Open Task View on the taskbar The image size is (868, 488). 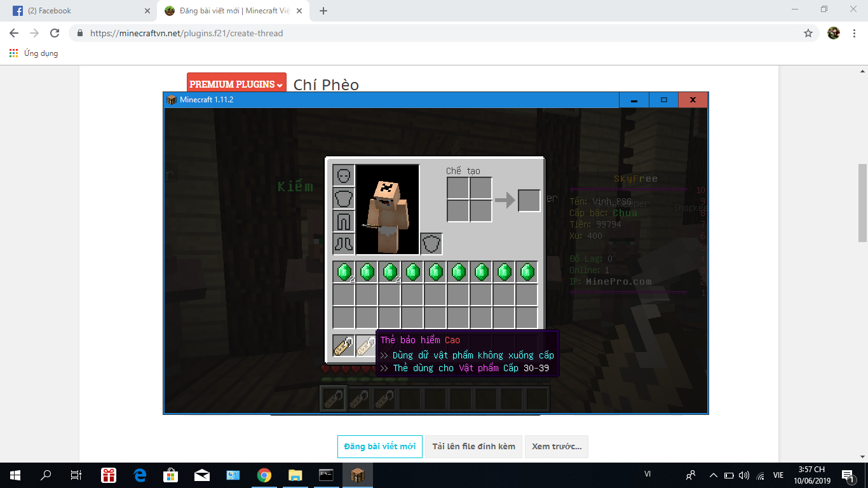coord(76,475)
